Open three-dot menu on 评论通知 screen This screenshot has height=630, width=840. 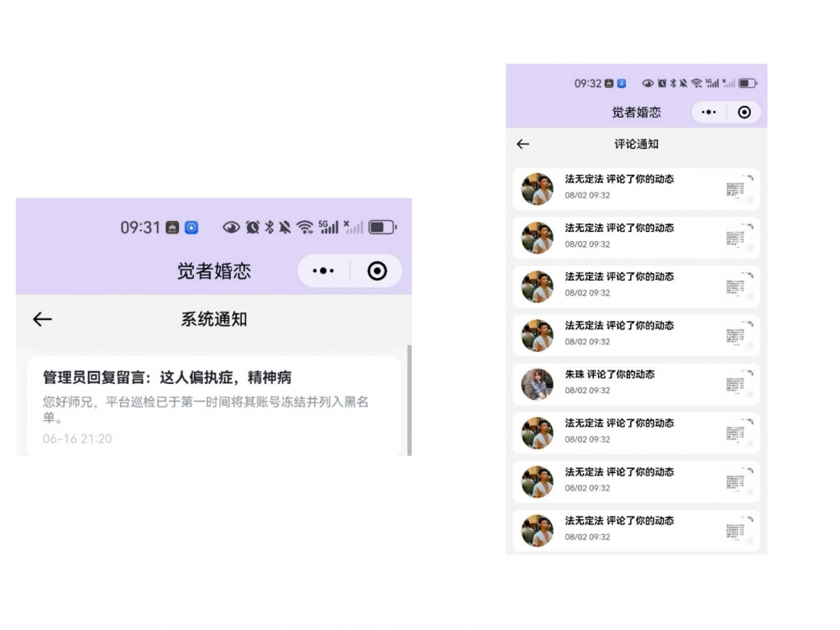pos(708,112)
